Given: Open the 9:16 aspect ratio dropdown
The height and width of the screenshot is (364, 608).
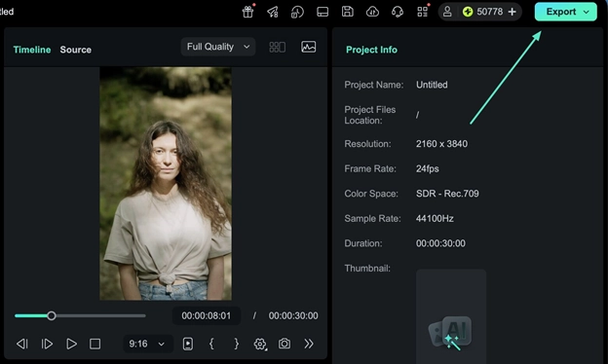Looking at the screenshot, I should click(148, 344).
